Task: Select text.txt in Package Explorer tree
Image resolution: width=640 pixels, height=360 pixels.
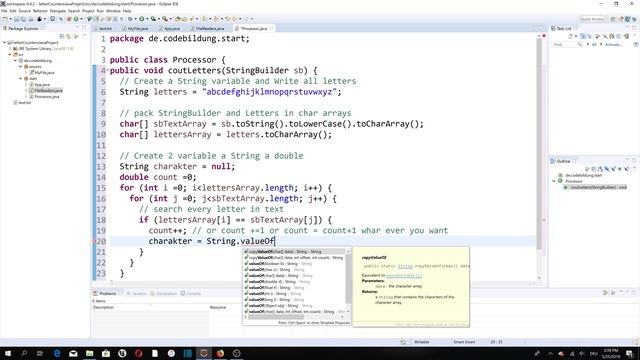Action: tap(22, 103)
